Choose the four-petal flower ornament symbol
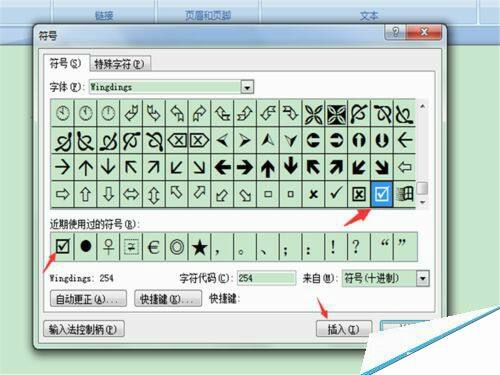The width and height of the screenshot is (500, 375). (313, 113)
